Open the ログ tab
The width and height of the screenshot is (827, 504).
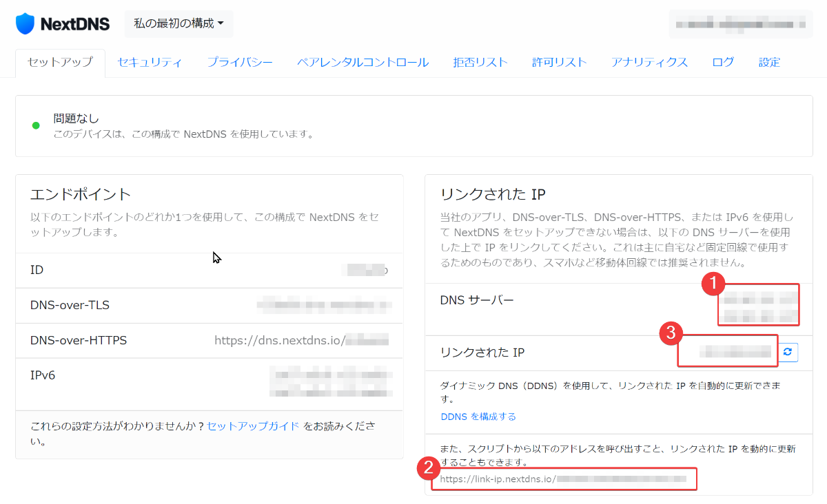pyautogui.click(x=723, y=62)
